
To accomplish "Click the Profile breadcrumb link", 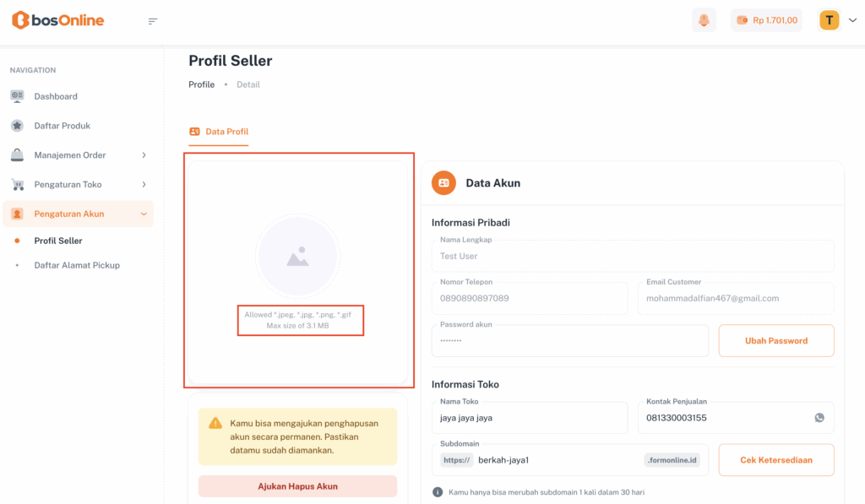I will [x=201, y=84].
